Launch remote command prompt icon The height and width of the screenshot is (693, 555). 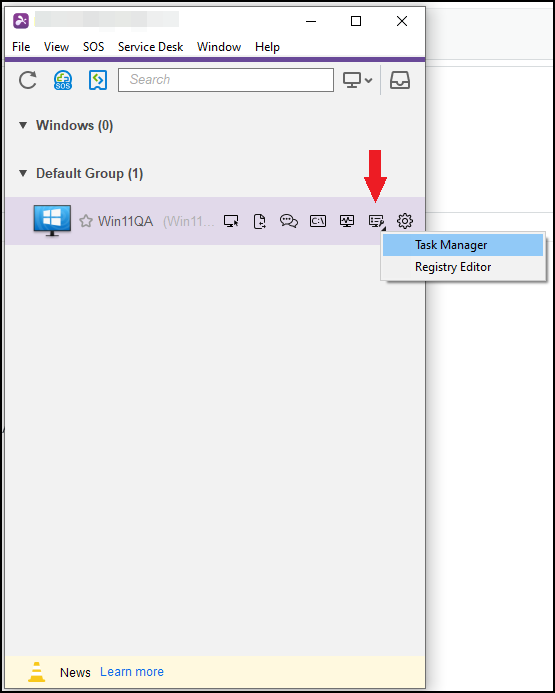[x=318, y=221]
